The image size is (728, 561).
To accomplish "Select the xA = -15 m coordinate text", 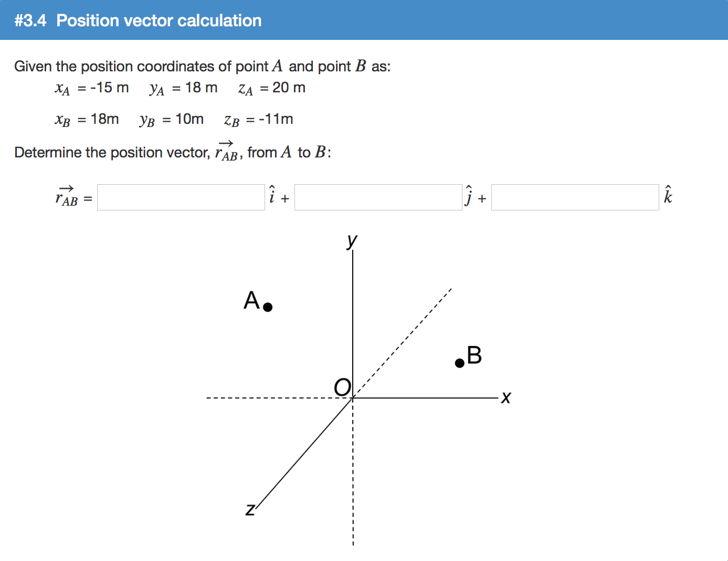I will point(92,88).
